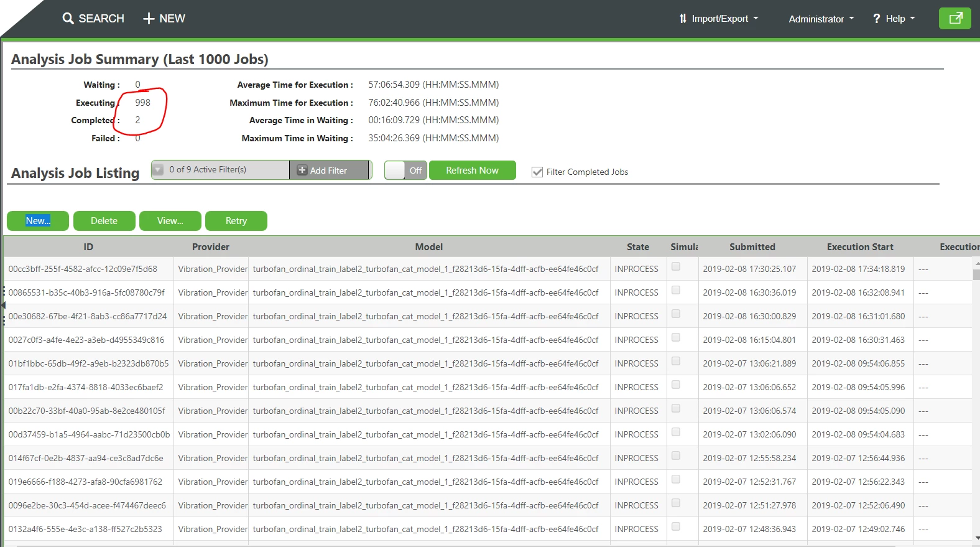This screenshot has width=980, height=547.
Task: Check the Simulated box for job 01bf1bbc
Action: 676,361
